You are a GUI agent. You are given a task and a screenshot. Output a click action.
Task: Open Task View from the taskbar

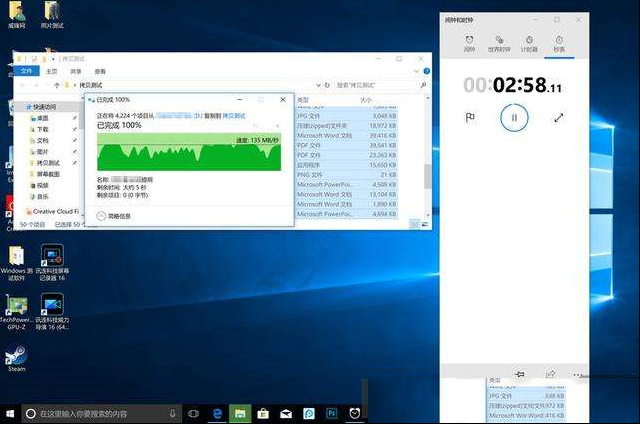coord(193,414)
